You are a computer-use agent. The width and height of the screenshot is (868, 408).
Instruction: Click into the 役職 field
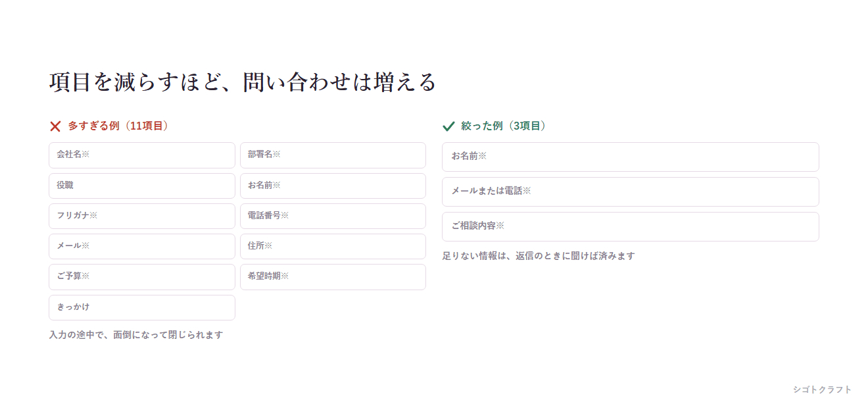pos(142,186)
